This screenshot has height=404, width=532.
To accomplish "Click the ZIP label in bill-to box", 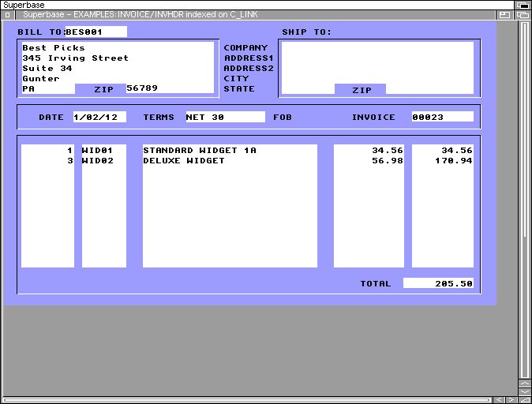I will click(104, 89).
